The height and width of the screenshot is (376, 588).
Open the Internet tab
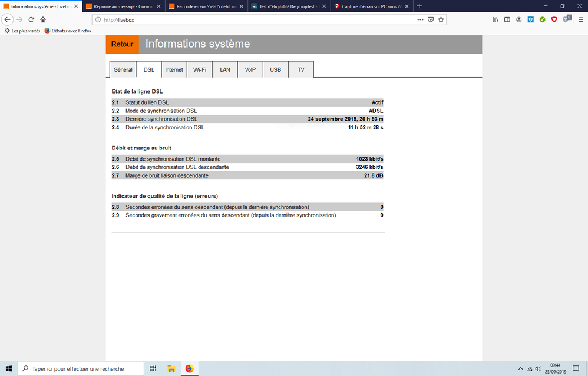[174, 69]
